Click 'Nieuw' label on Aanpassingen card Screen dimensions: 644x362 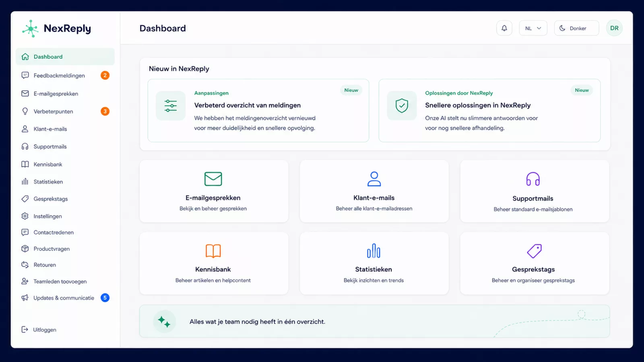click(351, 90)
